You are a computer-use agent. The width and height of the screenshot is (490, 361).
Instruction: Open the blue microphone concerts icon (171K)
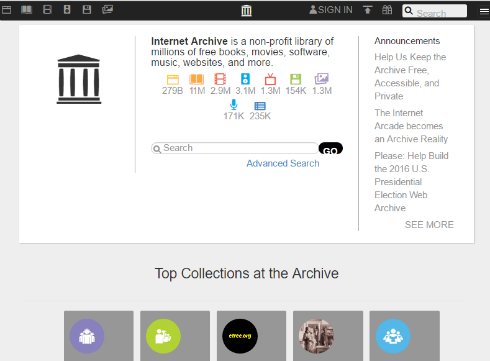[x=234, y=105]
